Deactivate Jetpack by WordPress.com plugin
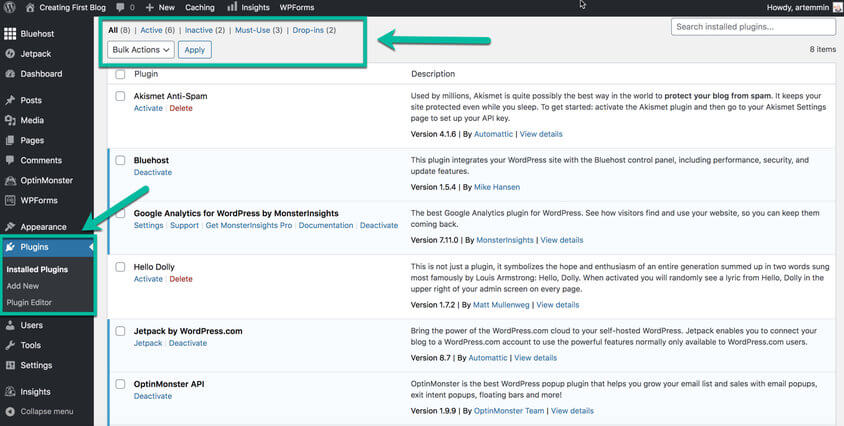Screen dimensions: 844x426 coord(188,343)
